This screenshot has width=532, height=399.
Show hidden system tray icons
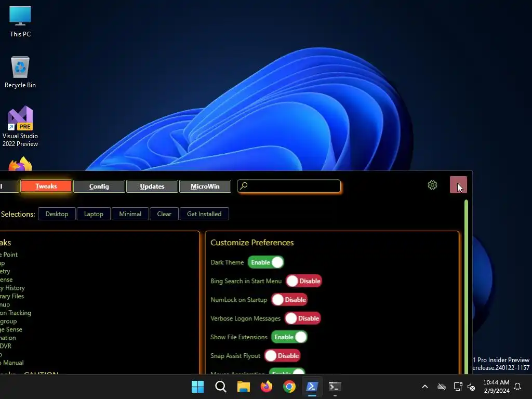click(425, 387)
